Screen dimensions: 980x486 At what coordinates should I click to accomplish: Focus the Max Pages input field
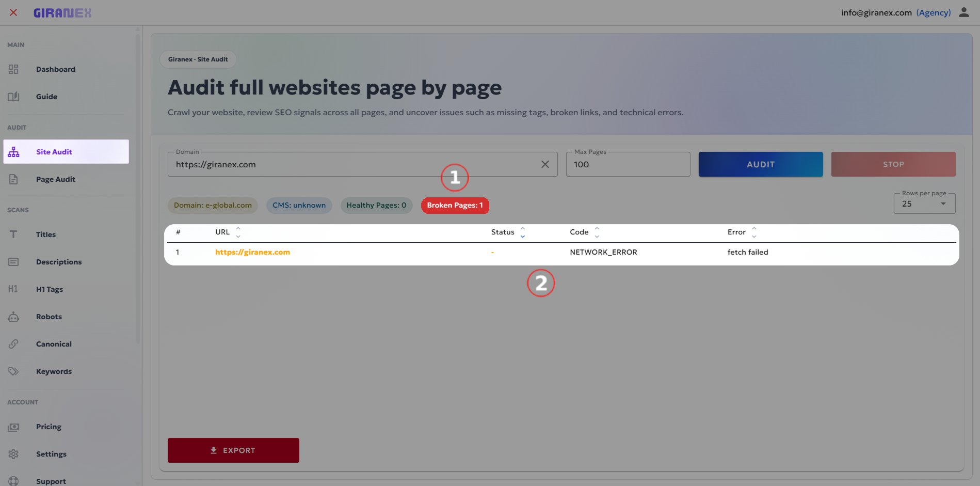point(628,164)
